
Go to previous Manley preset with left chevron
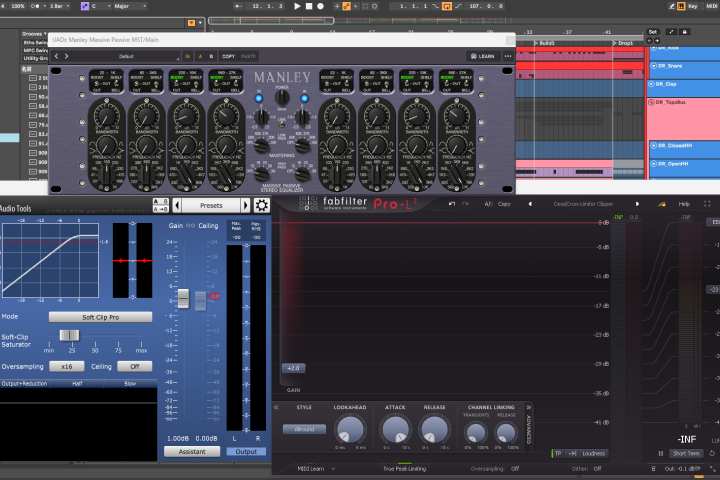[56, 56]
